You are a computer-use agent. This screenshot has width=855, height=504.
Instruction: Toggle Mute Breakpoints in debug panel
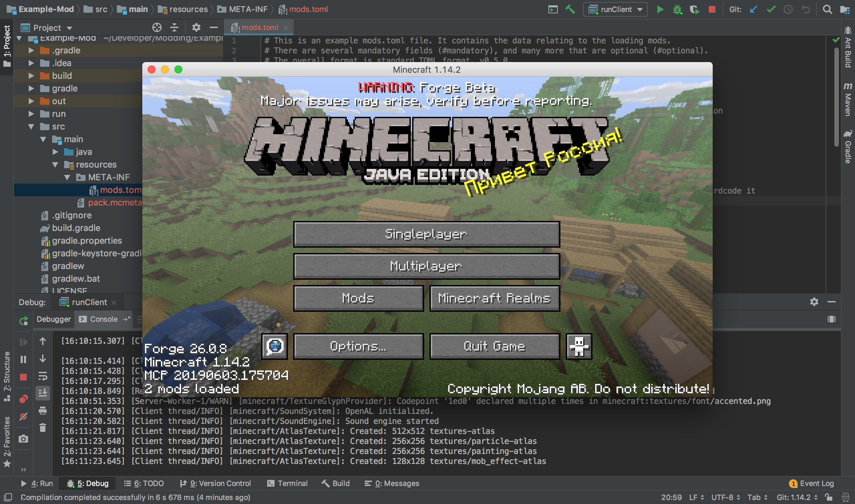[23, 416]
